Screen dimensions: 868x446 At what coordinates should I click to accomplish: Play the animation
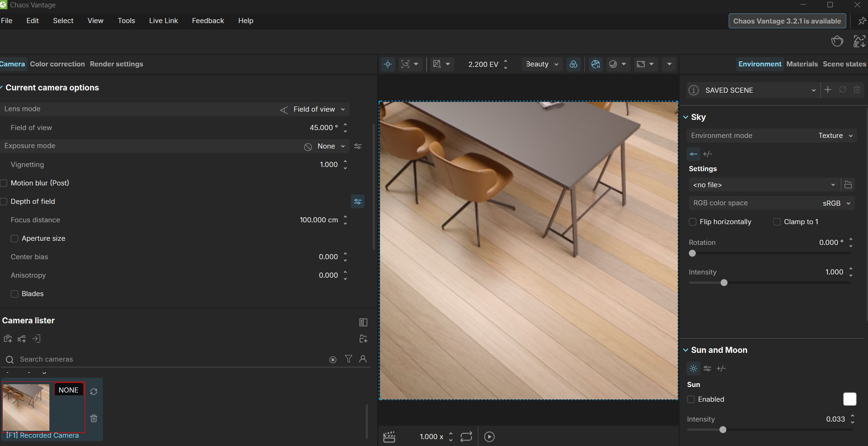tap(489, 437)
